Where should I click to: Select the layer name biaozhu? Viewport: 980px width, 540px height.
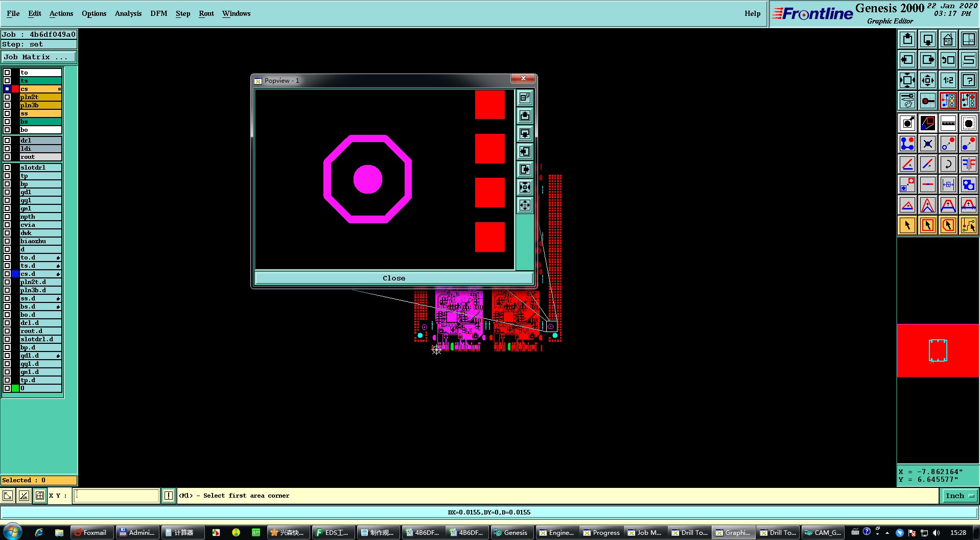(x=40, y=241)
